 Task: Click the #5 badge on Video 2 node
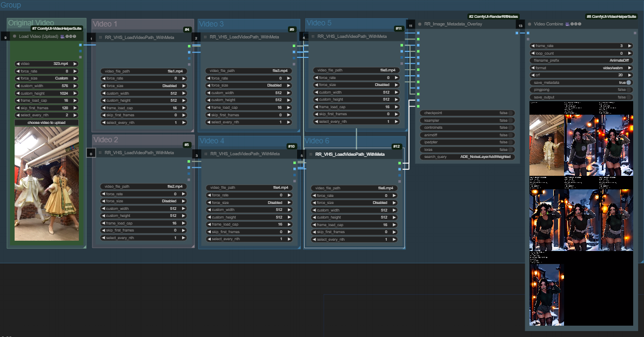pyautogui.click(x=186, y=144)
